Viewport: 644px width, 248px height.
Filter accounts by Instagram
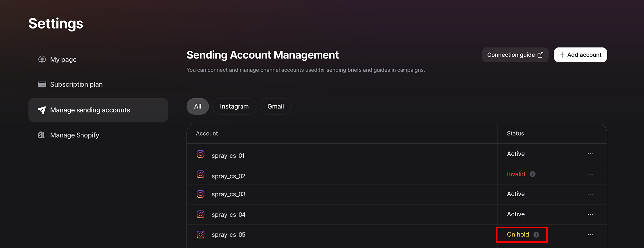[x=234, y=106]
